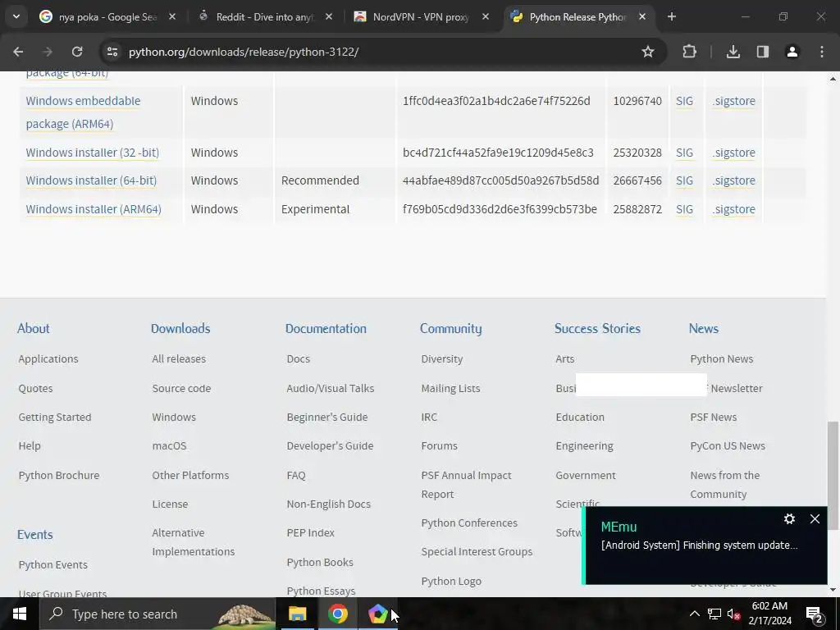Open the Beginner's Guide link
840x630 pixels.
click(326, 418)
